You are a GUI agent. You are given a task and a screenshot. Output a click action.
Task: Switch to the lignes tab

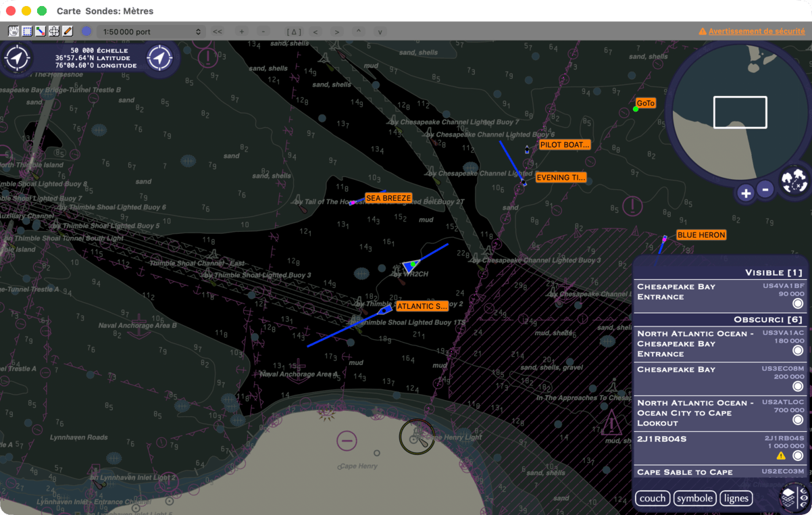(x=736, y=498)
